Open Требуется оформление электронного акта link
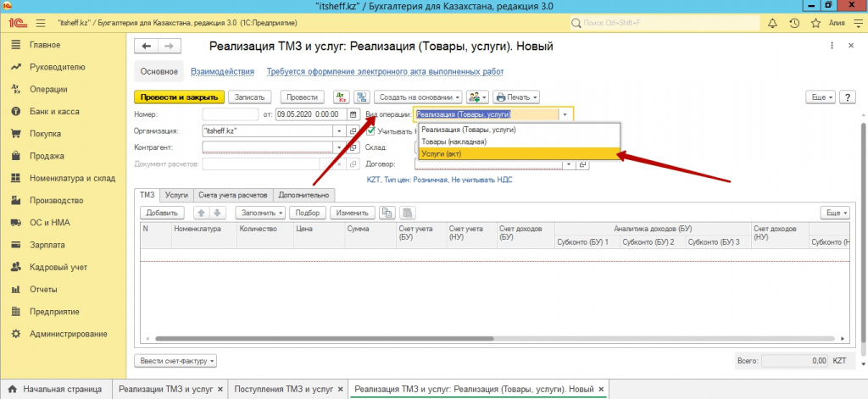 pos(385,71)
